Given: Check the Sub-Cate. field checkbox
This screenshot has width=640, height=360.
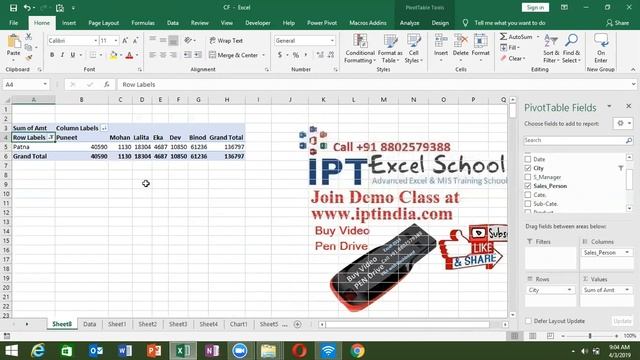Looking at the screenshot, I should [x=528, y=204].
